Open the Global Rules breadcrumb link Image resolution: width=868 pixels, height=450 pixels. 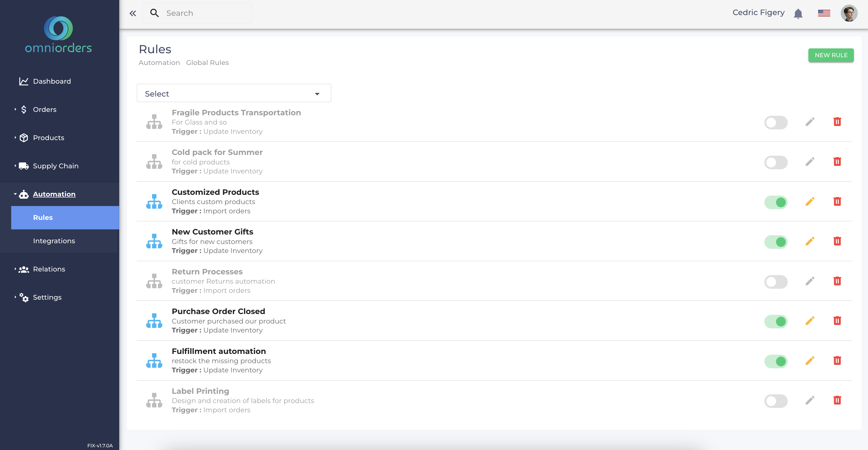(x=207, y=63)
